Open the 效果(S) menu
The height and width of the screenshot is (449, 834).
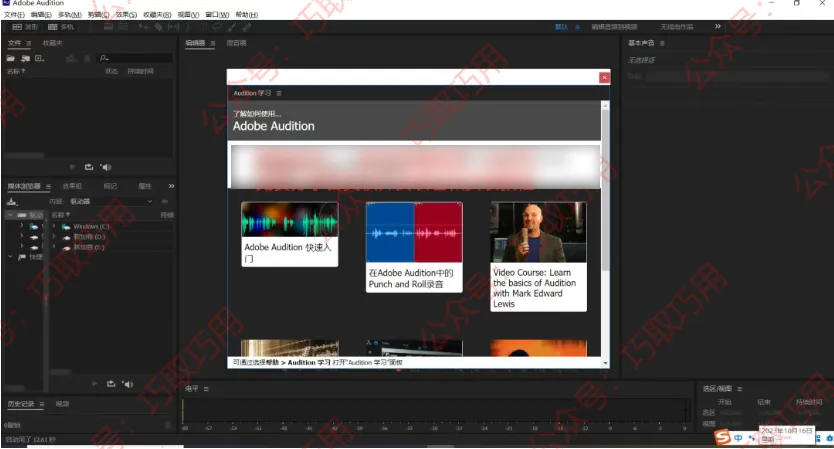pyautogui.click(x=126, y=15)
